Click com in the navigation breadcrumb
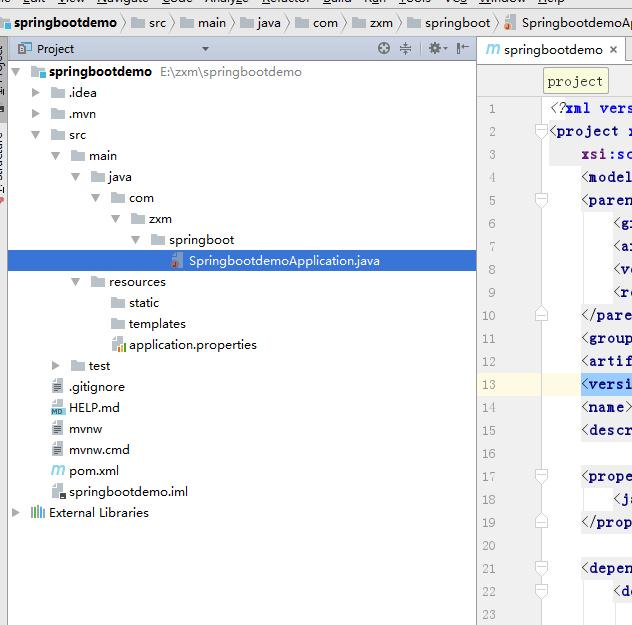This screenshot has height=625, width=632. coord(325,23)
